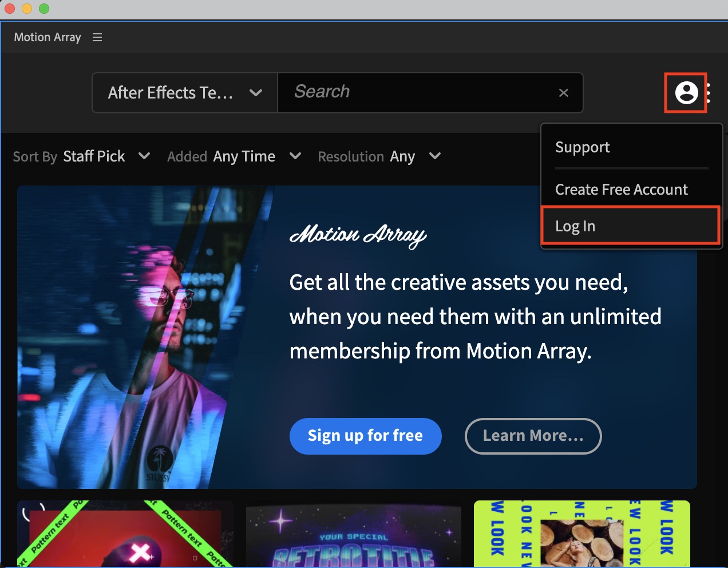Open the Your Special retro title thumbnail

point(354,534)
